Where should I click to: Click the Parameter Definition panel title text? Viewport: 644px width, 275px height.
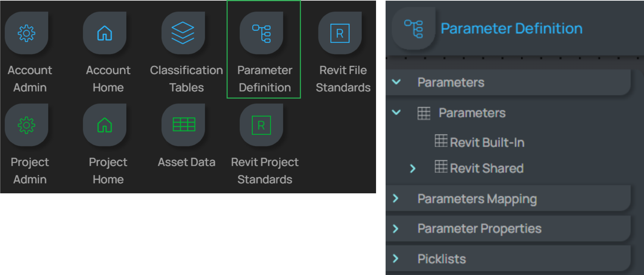point(511,29)
